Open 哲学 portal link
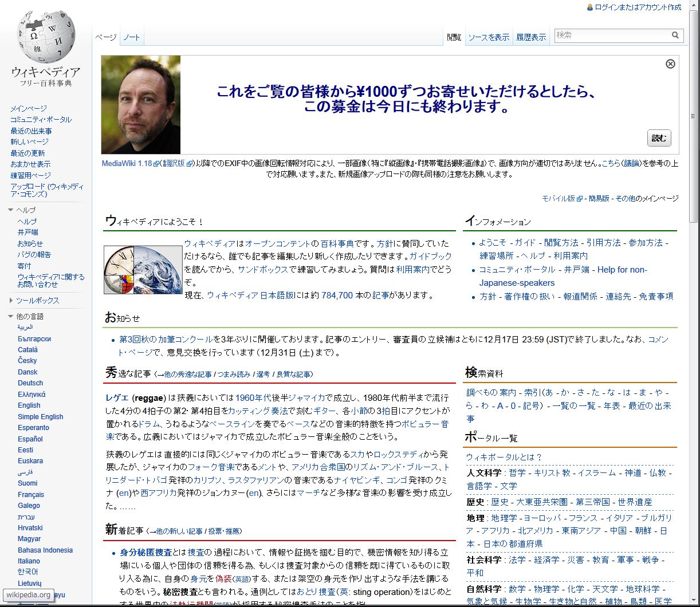Viewport: 700px width, 607px height. [x=517, y=472]
